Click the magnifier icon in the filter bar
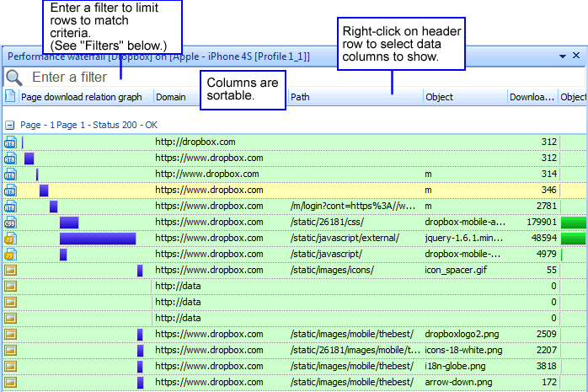 point(14,78)
